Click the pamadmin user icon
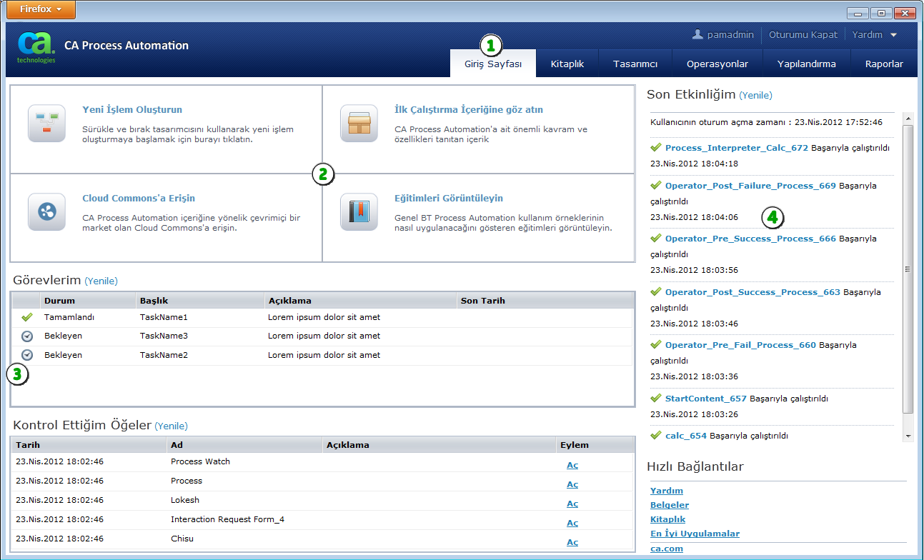Screen dimensions: 924x560 pyautogui.click(x=698, y=34)
